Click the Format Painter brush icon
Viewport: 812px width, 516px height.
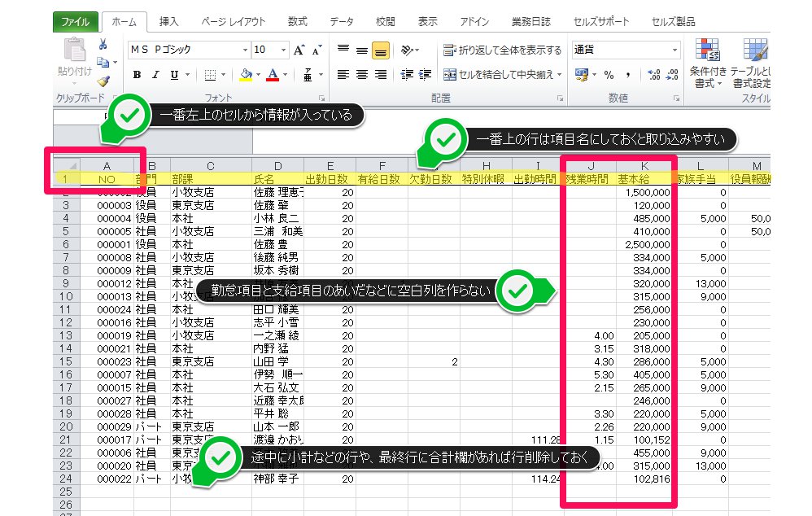[103, 80]
